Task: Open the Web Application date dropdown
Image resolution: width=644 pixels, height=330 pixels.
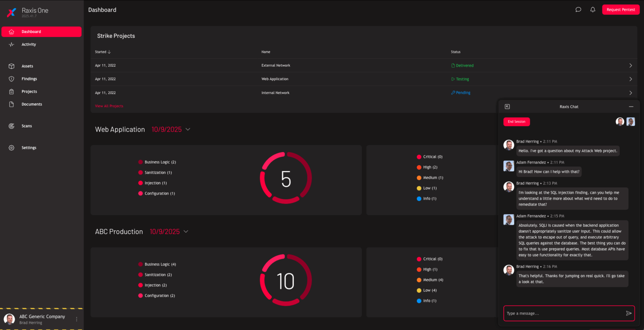Action: 187,129
